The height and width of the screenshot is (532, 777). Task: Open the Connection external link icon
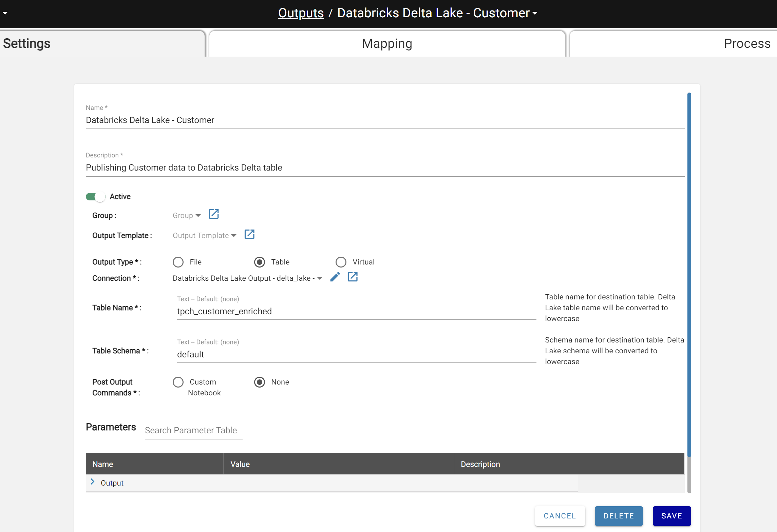[353, 277]
